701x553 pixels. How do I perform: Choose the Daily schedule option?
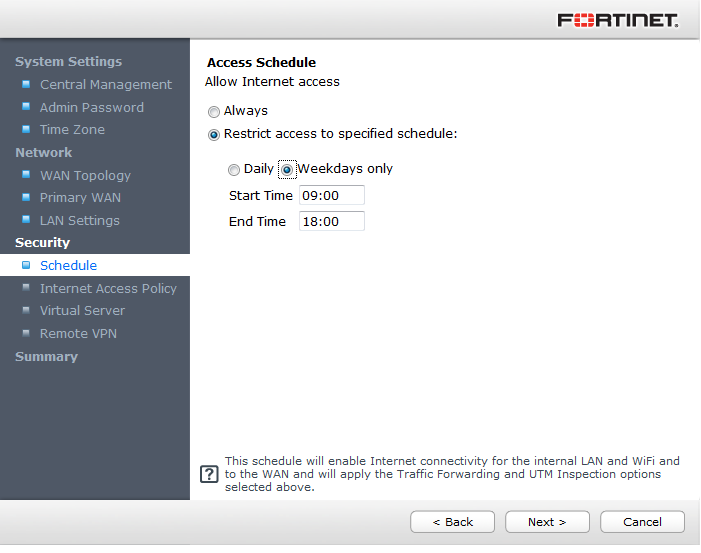click(234, 170)
